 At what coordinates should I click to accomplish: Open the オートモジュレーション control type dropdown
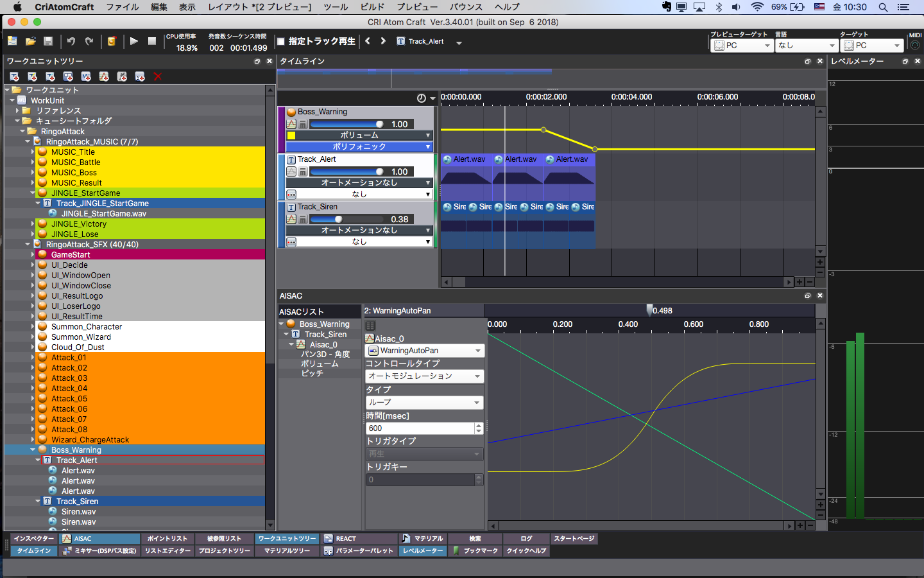425,376
